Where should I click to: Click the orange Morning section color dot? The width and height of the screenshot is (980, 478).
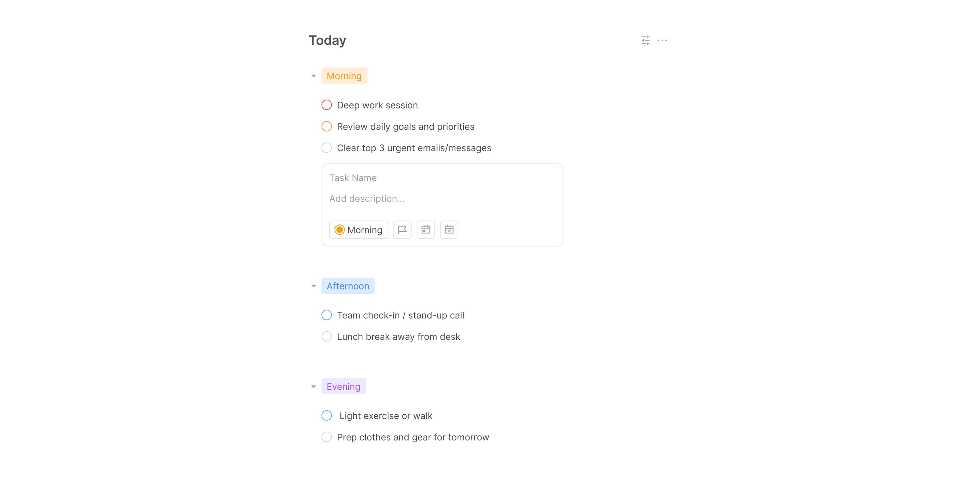tap(339, 230)
